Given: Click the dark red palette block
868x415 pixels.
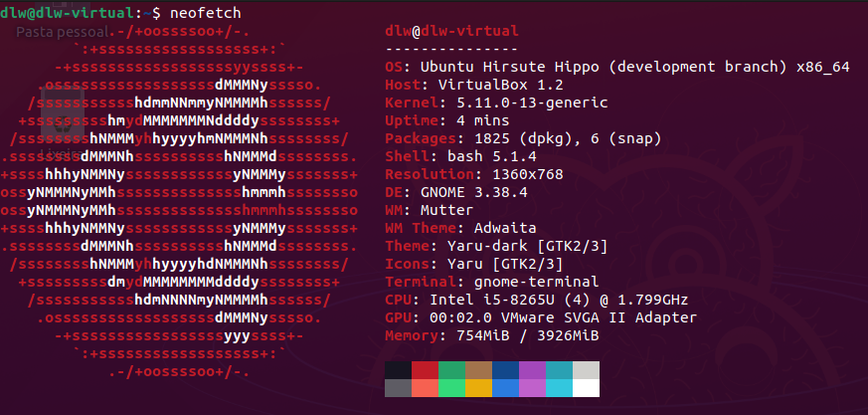Looking at the screenshot, I should (x=426, y=370).
